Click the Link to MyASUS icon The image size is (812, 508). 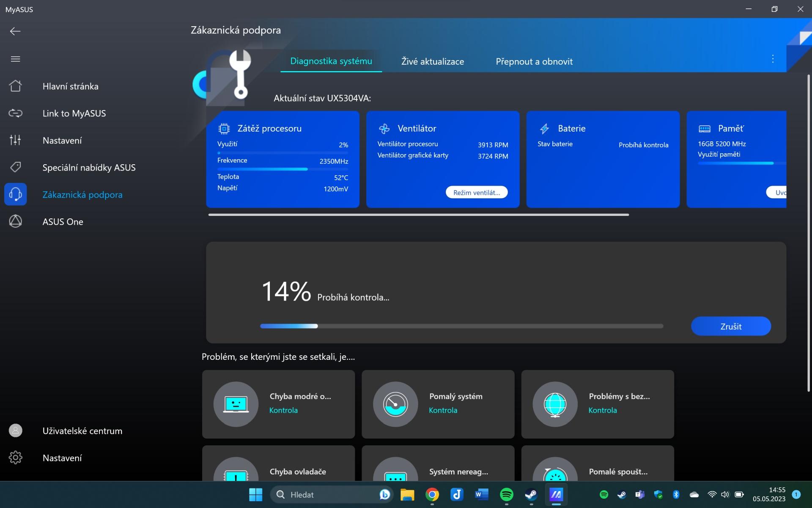point(15,113)
